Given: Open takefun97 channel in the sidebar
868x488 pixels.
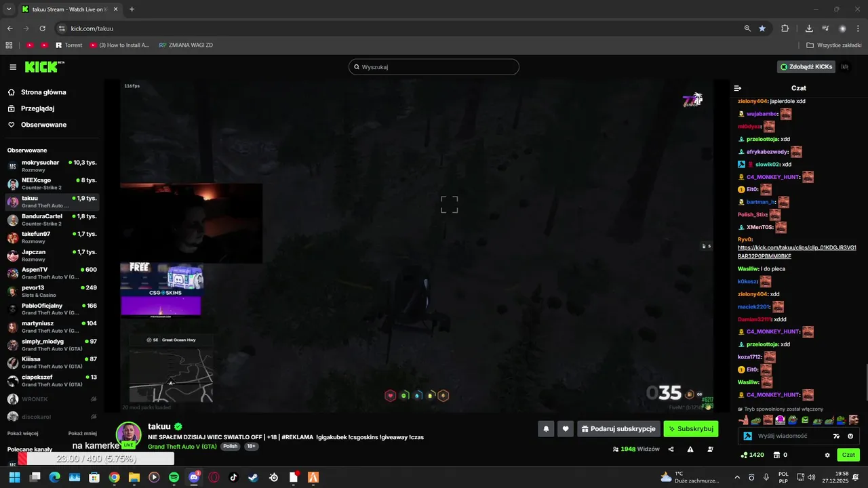Looking at the screenshot, I should 52,237.
